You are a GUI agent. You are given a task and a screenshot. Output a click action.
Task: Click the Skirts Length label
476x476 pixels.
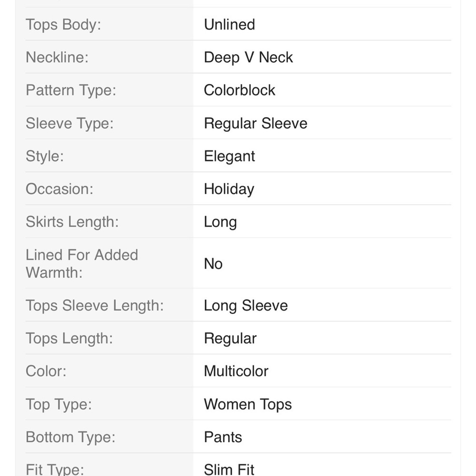72,222
